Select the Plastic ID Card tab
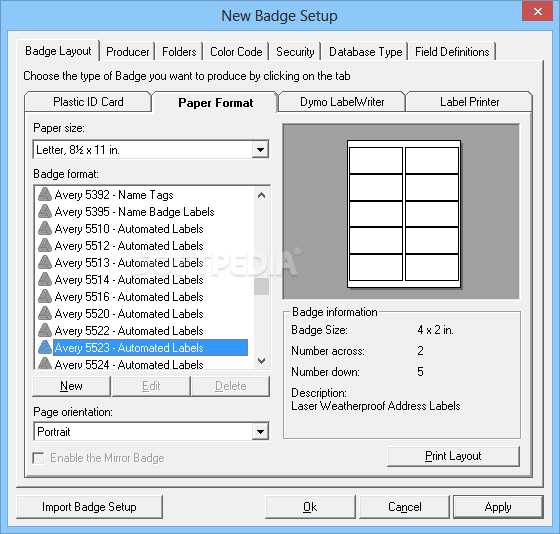 tap(88, 102)
